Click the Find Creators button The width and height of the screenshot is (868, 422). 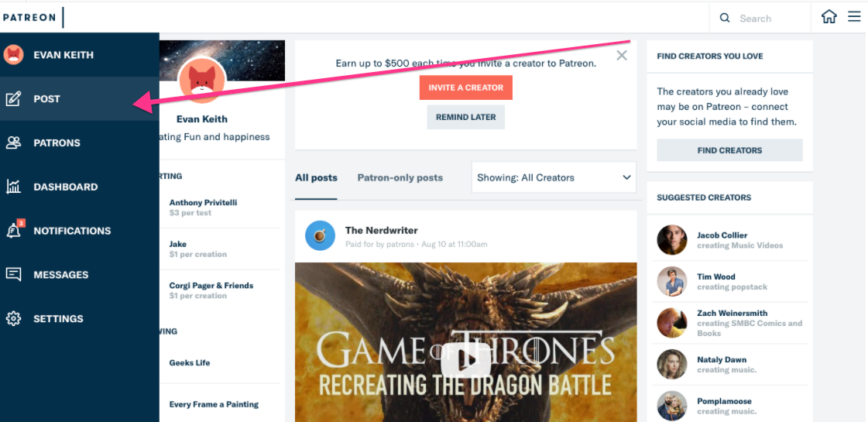[729, 150]
